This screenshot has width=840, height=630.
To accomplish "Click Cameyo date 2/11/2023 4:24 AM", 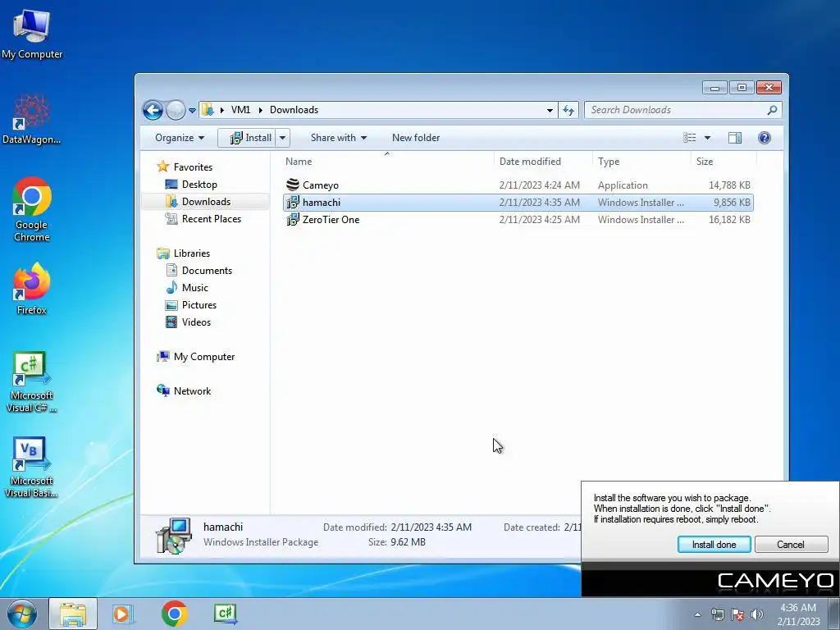I will coord(540,185).
